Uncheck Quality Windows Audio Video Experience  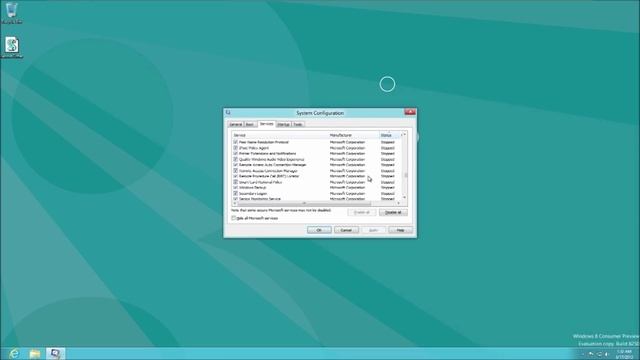coord(236,159)
